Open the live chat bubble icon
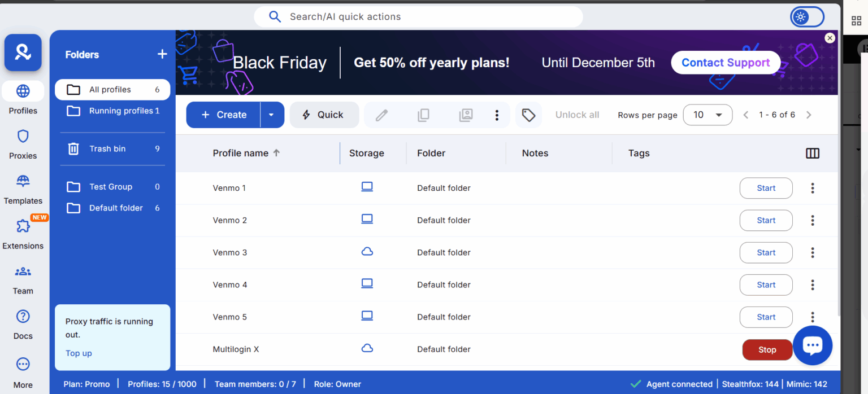The width and height of the screenshot is (868, 394). [x=813, y=345]
